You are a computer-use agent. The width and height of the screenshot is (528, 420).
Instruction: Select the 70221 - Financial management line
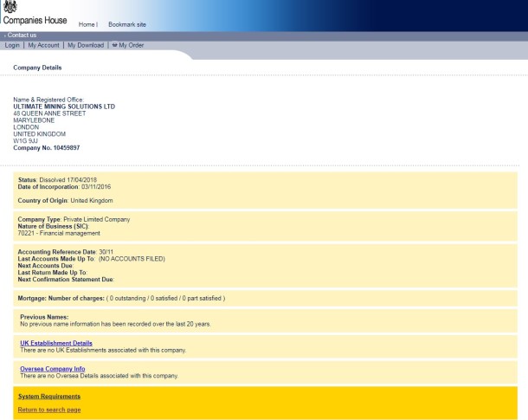pyautogui.click(x=59, y=233)
